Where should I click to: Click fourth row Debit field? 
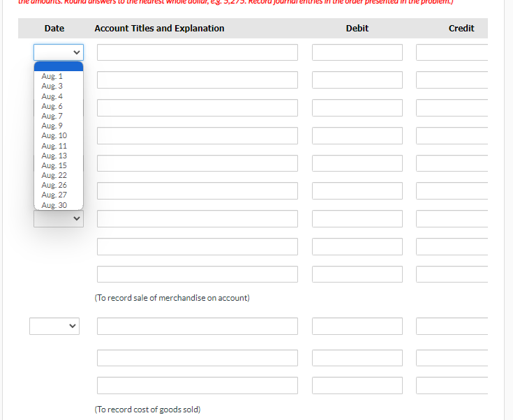tap(357, 135)
